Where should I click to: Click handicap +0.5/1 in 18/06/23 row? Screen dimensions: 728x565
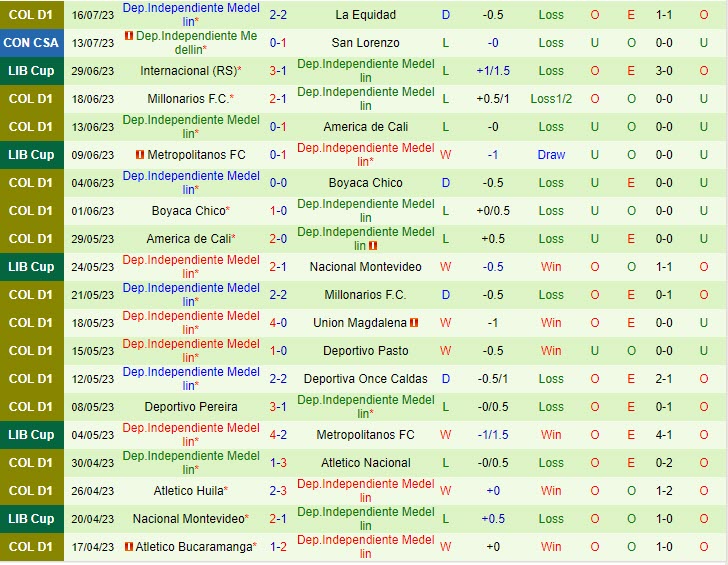point(493,99)
